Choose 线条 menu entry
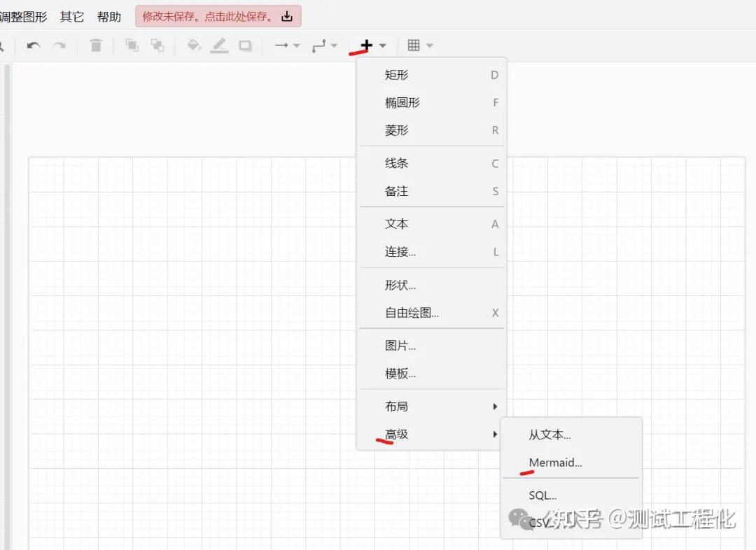 point(431,164)
